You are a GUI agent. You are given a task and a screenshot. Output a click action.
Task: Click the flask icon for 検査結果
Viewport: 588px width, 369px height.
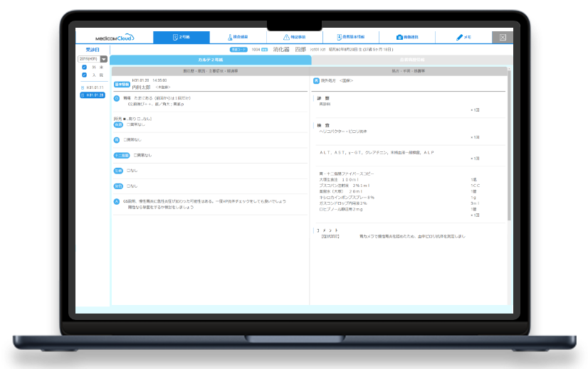click(x=230, y=37)
